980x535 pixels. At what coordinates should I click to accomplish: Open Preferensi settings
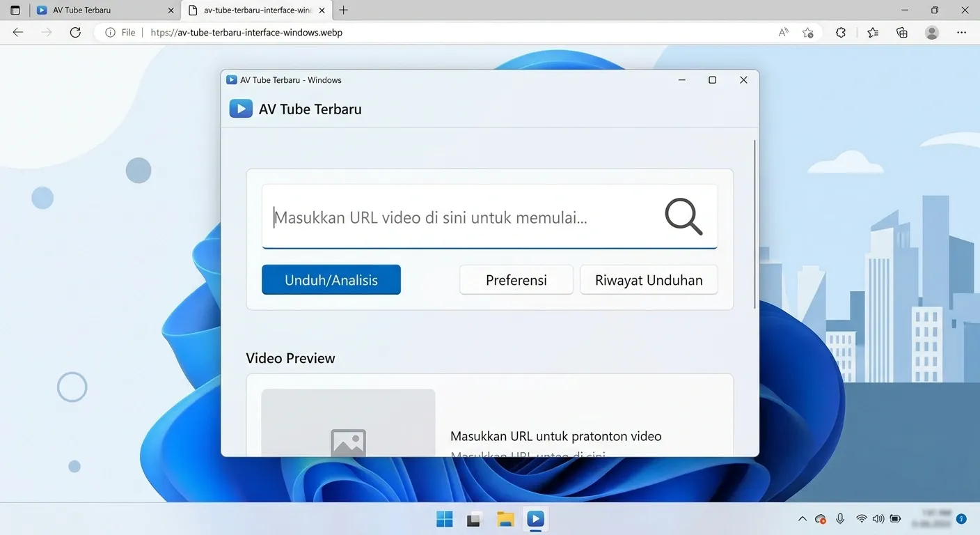[516, 280]
